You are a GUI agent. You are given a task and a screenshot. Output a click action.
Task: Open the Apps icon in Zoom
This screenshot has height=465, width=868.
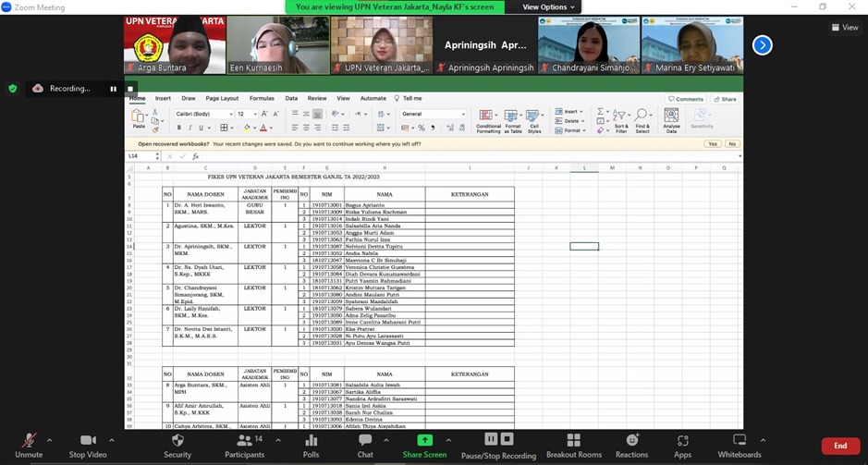pos(682,442)
